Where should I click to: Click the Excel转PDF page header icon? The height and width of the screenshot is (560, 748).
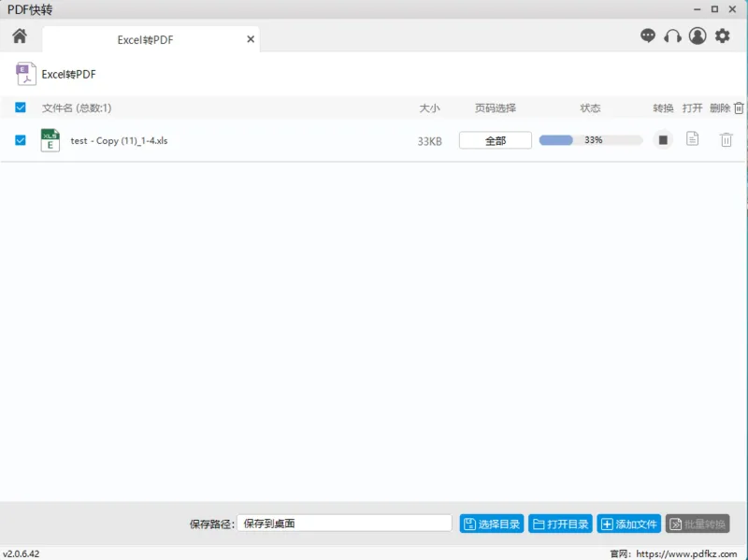point(26,74)
